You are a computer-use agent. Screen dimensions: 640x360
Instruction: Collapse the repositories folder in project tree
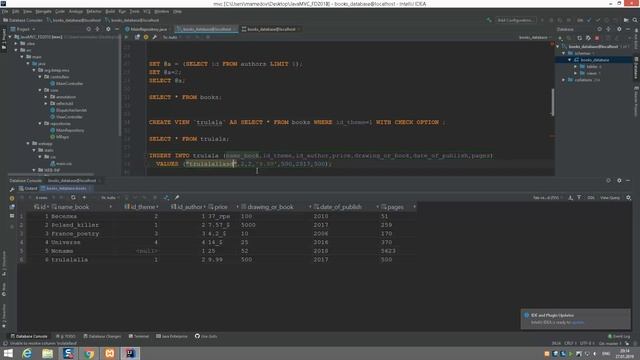40,124
